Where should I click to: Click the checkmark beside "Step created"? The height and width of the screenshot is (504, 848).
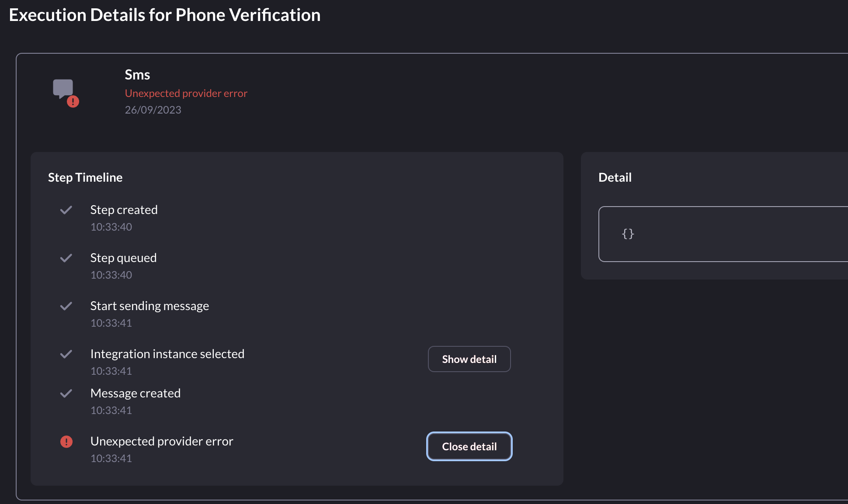(66, 210)
